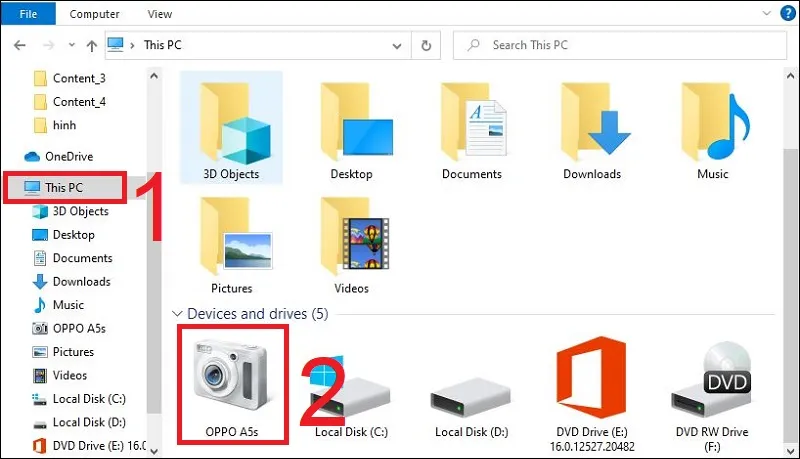Select OneDrive in the navigation pane

(x=69, y=155)
